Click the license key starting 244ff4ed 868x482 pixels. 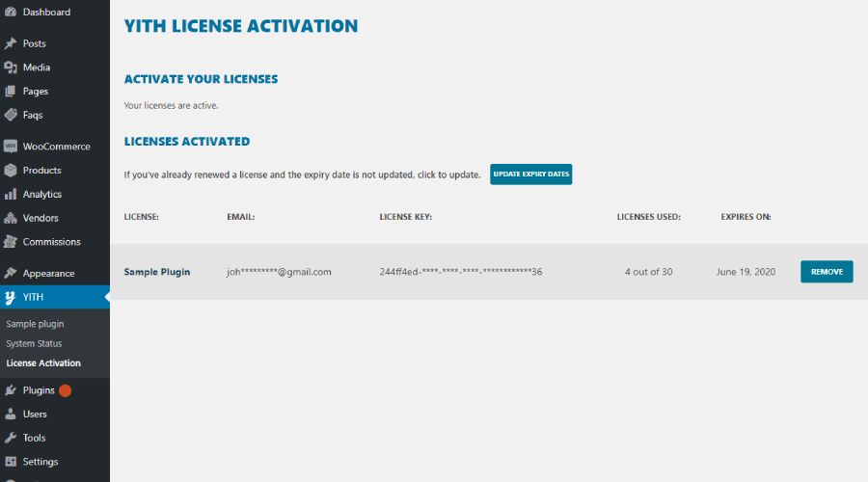pyautogui.click(x=461, y=272)
